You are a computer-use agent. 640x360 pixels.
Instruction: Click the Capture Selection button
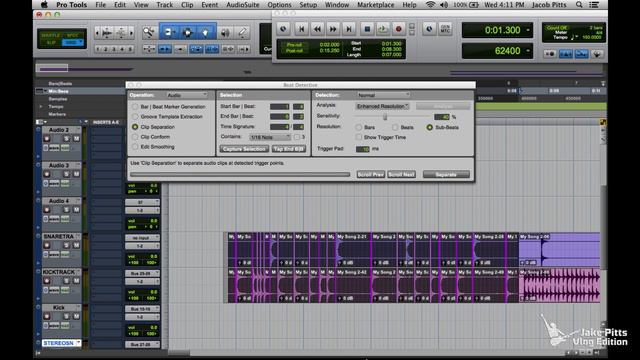tap(244, 149)
